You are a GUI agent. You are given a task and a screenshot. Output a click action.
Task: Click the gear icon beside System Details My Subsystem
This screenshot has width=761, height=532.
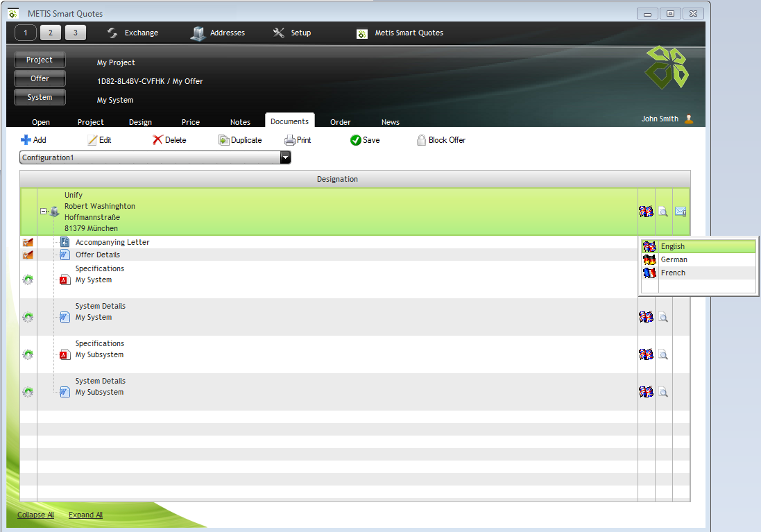(x=28, y=391)
